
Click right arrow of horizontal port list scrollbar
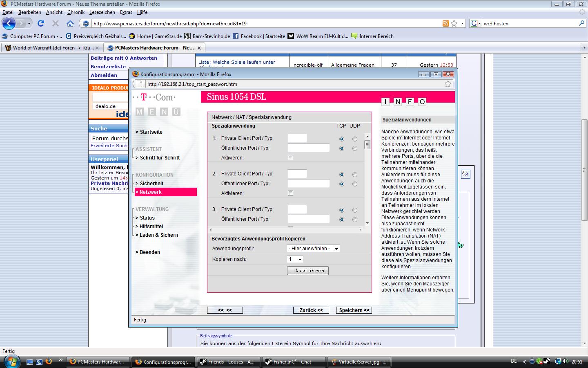pos(360,230)
